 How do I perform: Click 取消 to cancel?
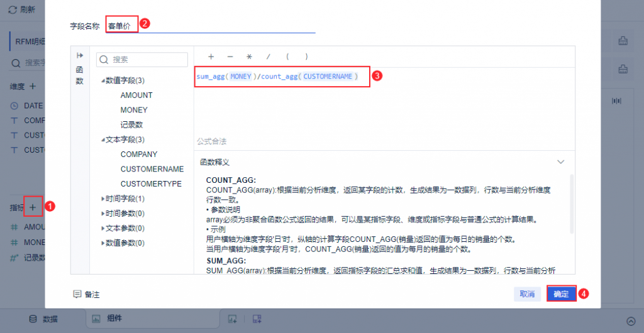click(527, 294)
